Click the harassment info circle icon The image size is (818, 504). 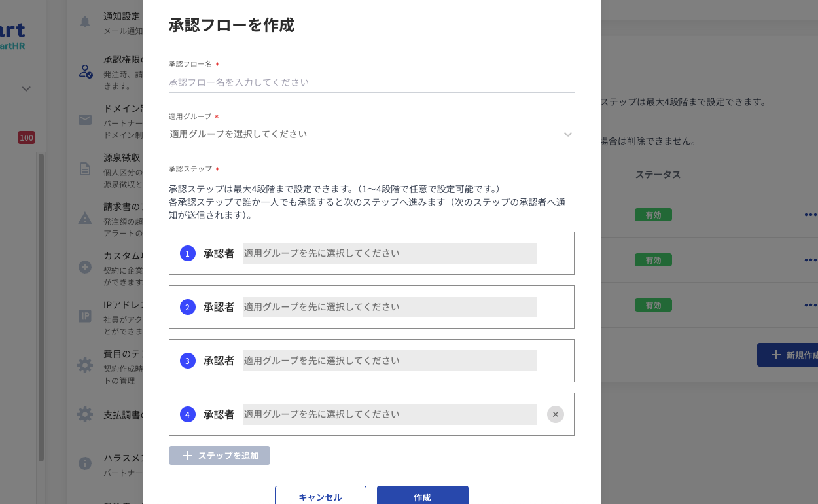click(x=85, y=463)
